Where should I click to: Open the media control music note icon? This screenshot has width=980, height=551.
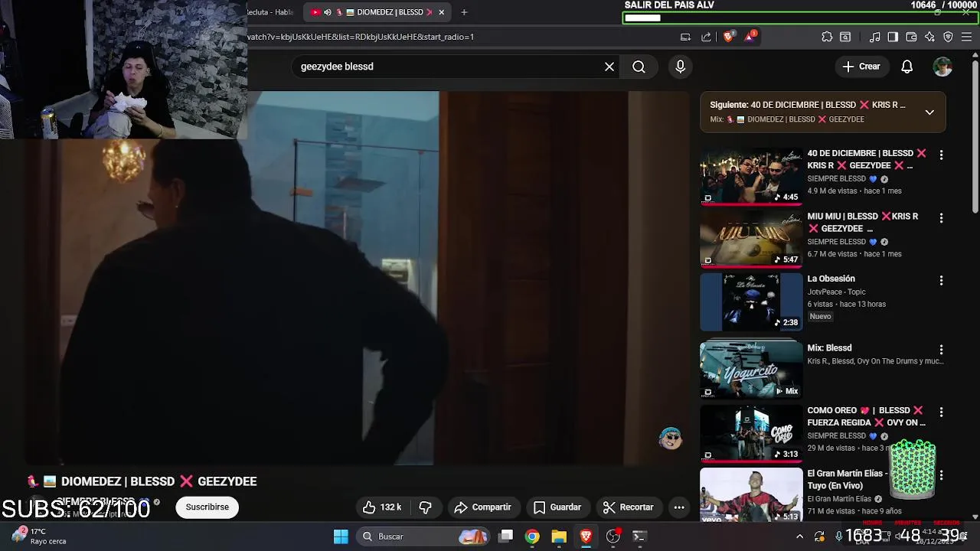coord(874,37)
